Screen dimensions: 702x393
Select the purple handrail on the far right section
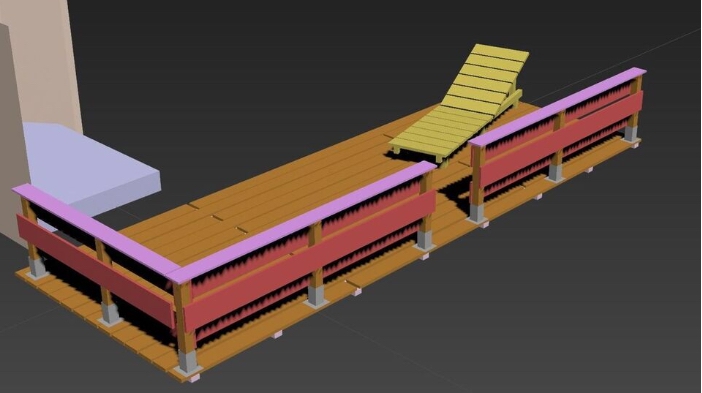pyautogui.click(x=557, y=107)
